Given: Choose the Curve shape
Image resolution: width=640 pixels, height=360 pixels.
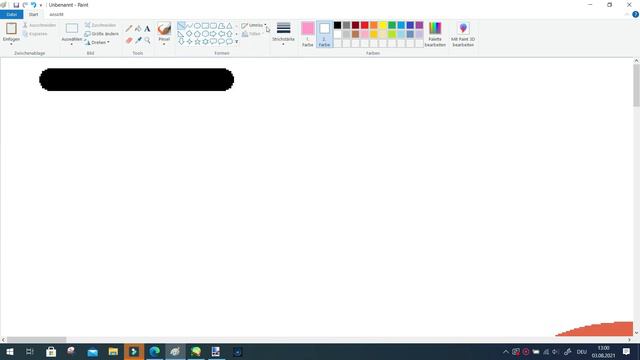Looking at the screenshot, I should (189, 26).
